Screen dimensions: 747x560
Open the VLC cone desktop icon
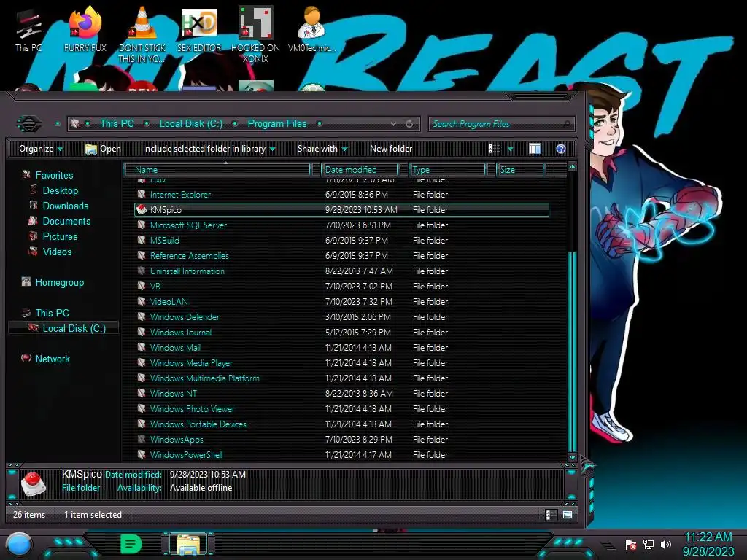point(142,34)
